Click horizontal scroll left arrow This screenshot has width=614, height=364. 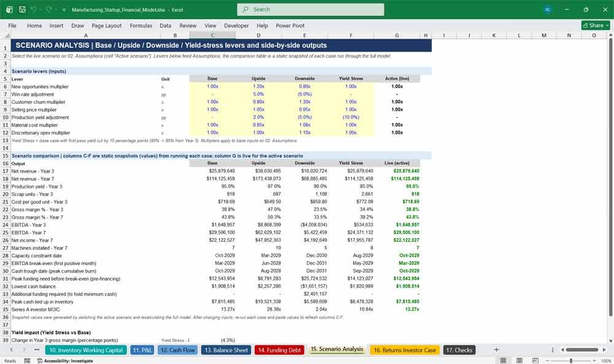tap(562, 350)
